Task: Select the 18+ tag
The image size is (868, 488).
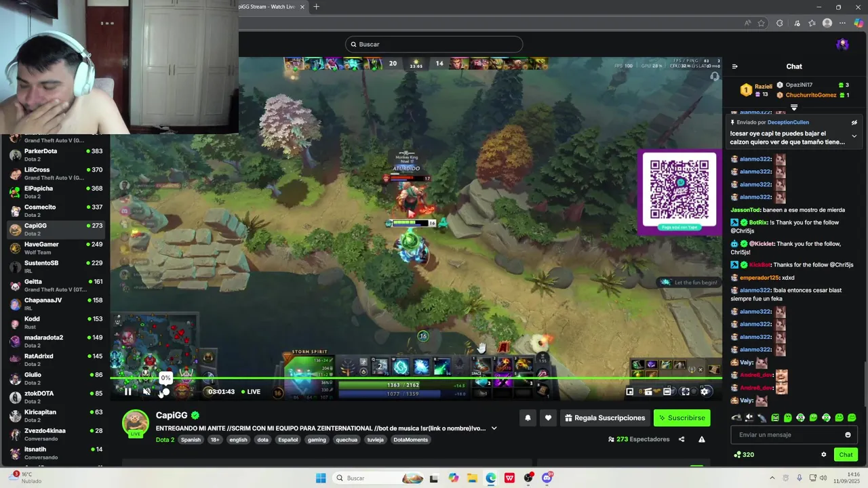Action: coord(214,440)
